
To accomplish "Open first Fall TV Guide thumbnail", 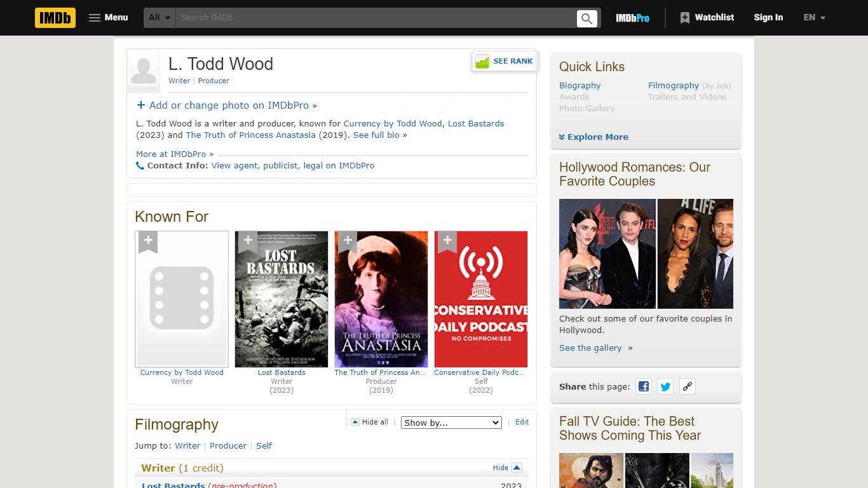I will (591, 470).
